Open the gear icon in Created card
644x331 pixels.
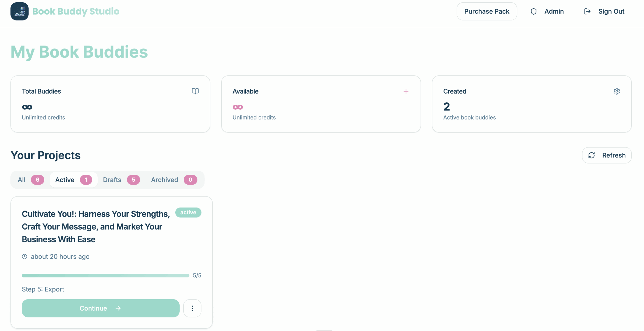617,91
